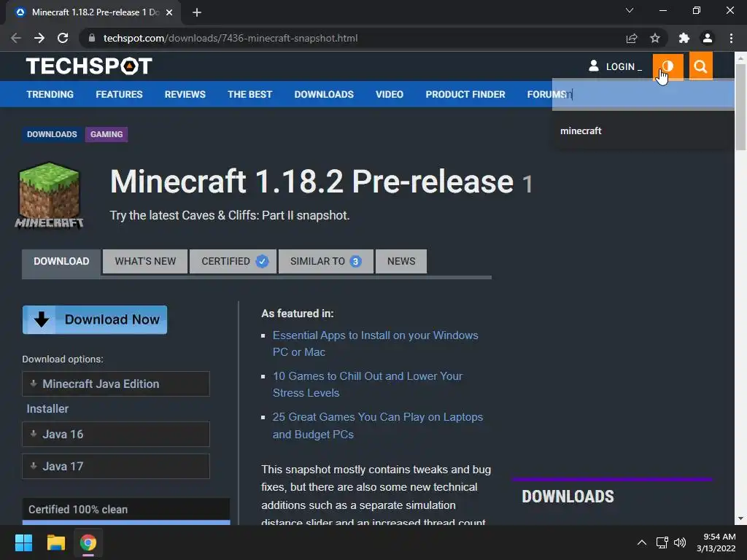Image resolution: width=747 pixels, height=560 pixels.
Task: Click the GAMING category tag
Action: [x=107, y=134]
